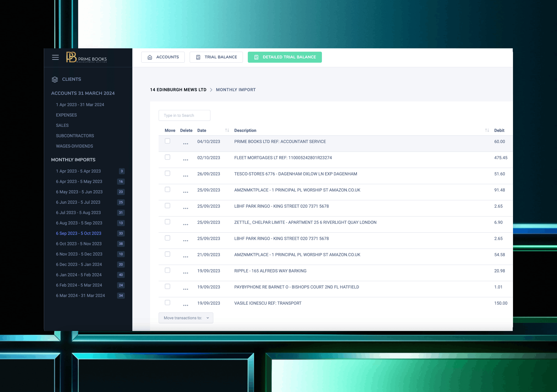Open the 1 Apr 2023 - 5 Apr 2023 import
557x392 pixels.
pos(78,171)
